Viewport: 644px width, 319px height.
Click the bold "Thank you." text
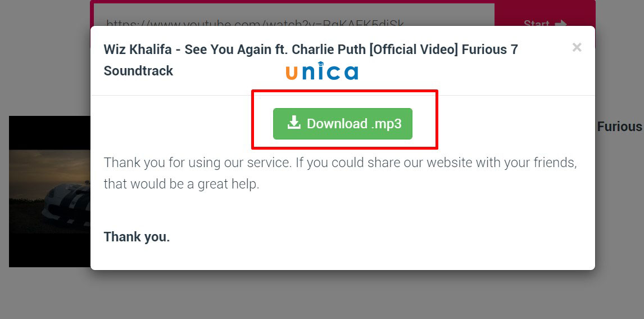(137, 237)
